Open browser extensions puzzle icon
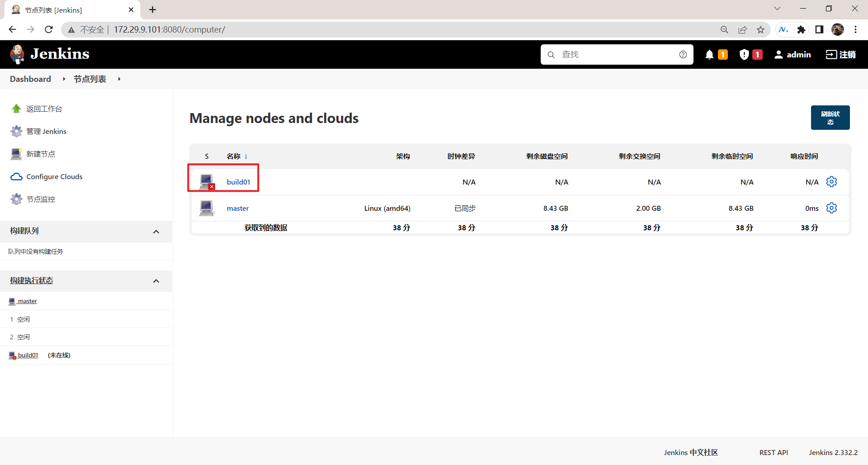 [x=802, y=29]
